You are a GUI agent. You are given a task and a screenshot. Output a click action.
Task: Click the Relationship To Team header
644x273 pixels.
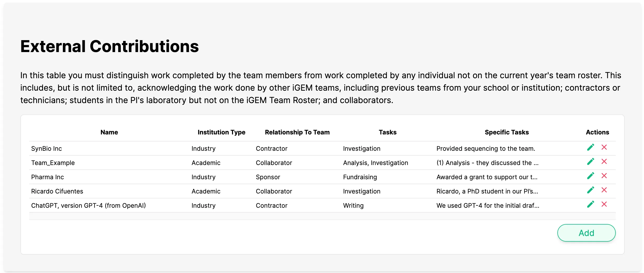297,132
